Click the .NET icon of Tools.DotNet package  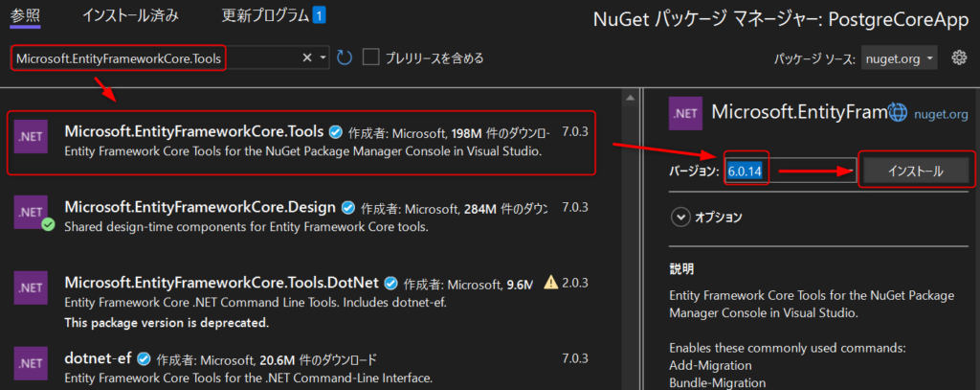point(31,288)
